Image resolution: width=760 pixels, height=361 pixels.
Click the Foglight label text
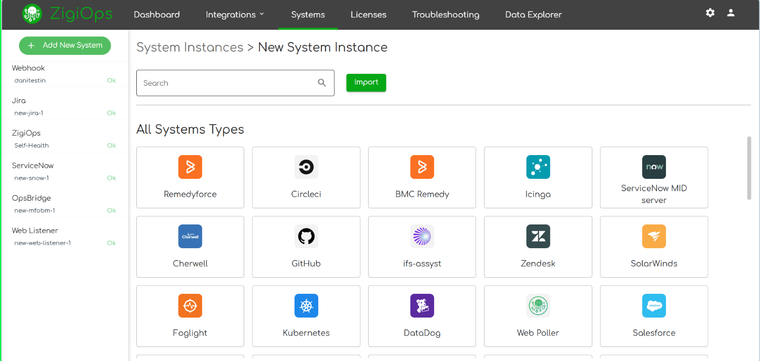tap(190, 333)
